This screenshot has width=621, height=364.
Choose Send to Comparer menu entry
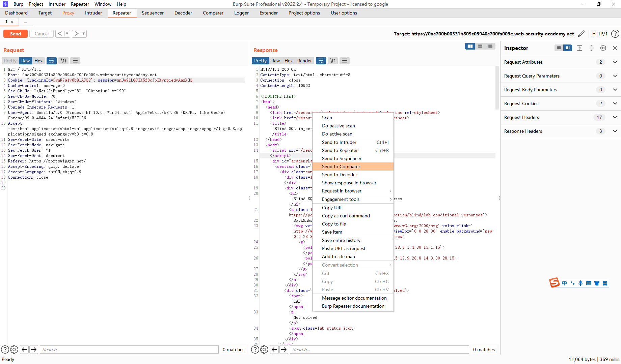click(353, 166)
